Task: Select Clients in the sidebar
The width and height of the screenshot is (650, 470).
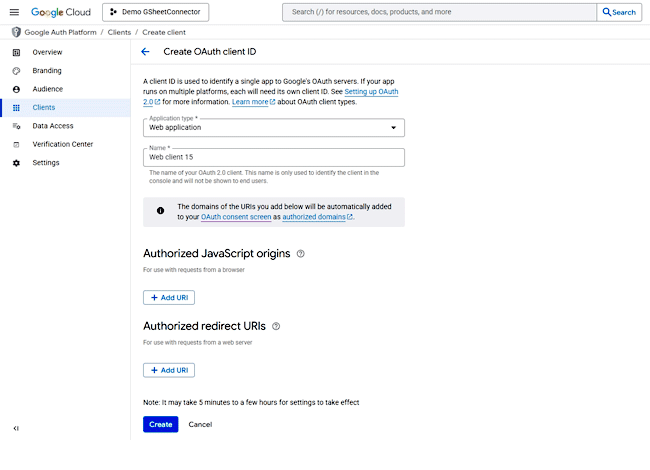Action: coord(44,107)
